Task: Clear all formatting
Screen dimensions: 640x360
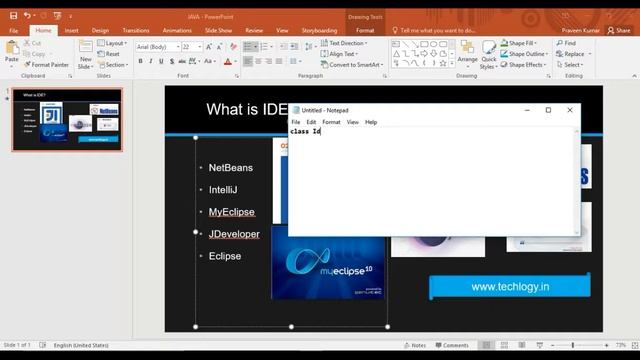Action: coord(233,47)
